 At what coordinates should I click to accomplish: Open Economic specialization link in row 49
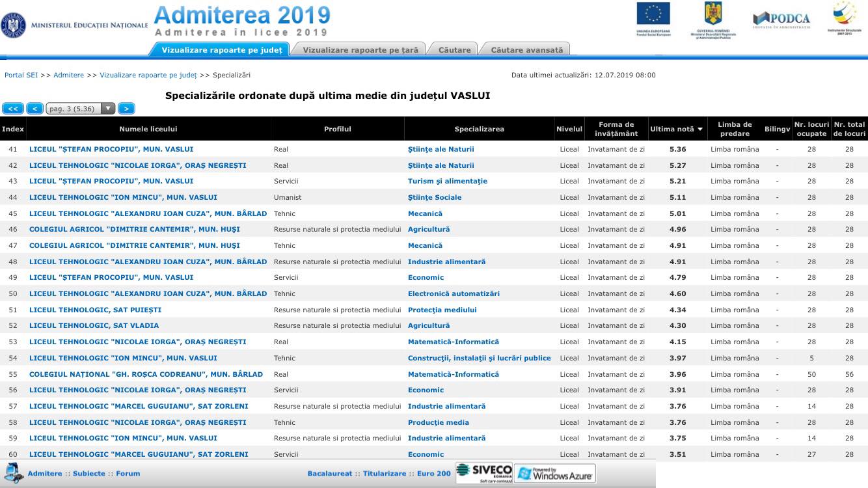(x=426, y=277)
